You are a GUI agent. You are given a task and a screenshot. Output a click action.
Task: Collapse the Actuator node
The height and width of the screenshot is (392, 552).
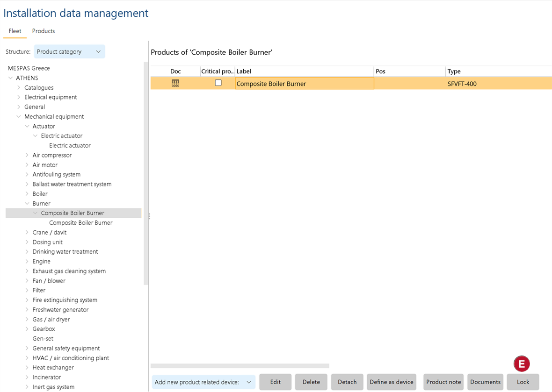(x=27, y=126)
